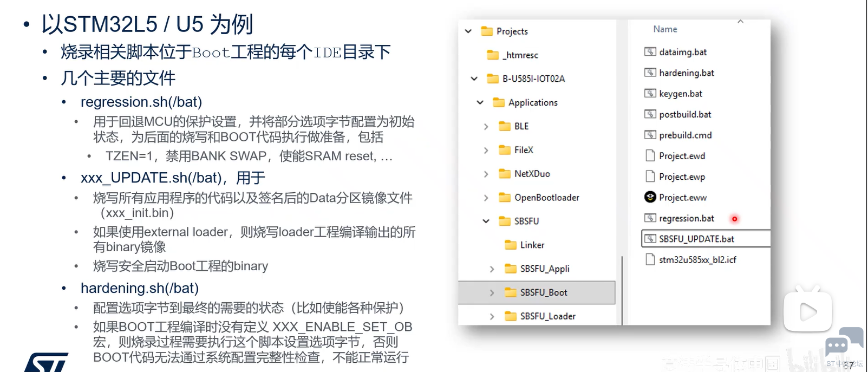Select file name SBSFU_UPDATE.bat
This screenshot has height=372, width=868.
tap(697, 239)
